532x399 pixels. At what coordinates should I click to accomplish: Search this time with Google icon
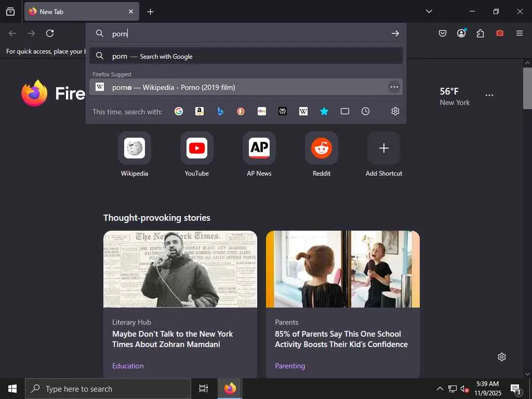[179, 111]
